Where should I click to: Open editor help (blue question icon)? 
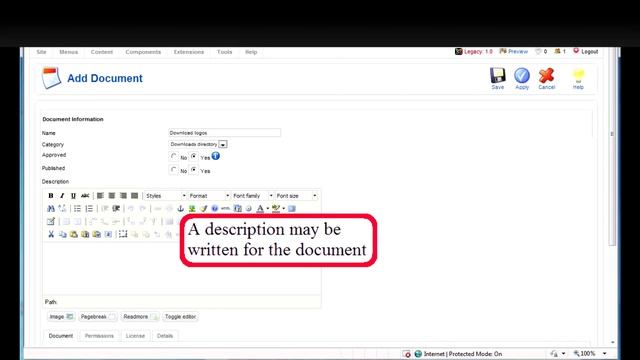pos(215,209)
